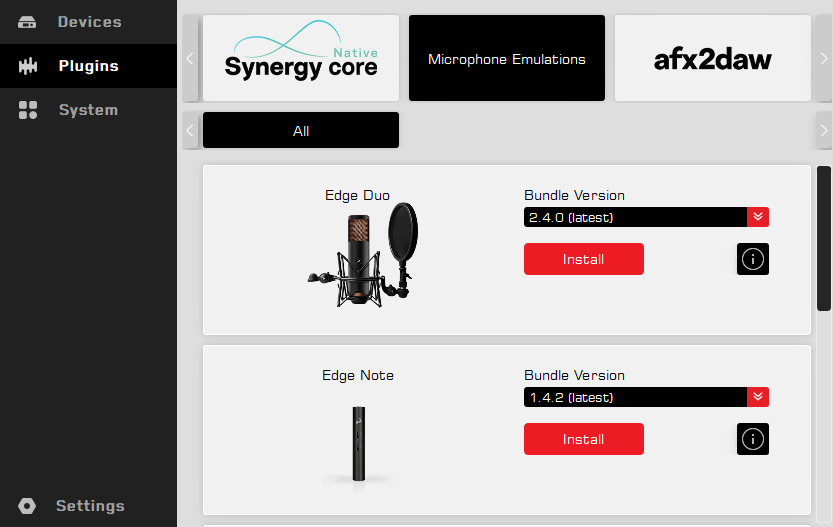Select the Synergy Core Native tab
This screenshot has height=527, width=833.
pos(301,58)
